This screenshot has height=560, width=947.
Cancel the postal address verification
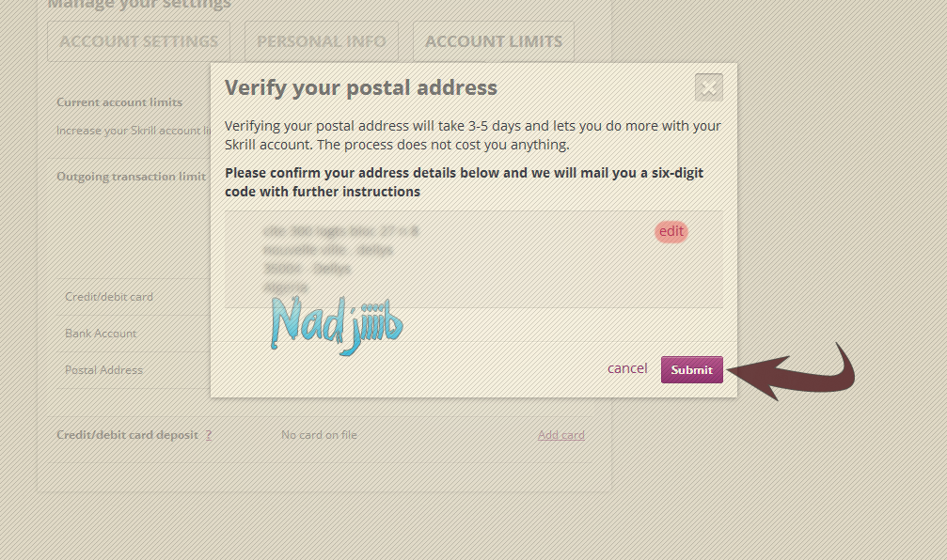point(627,368)
